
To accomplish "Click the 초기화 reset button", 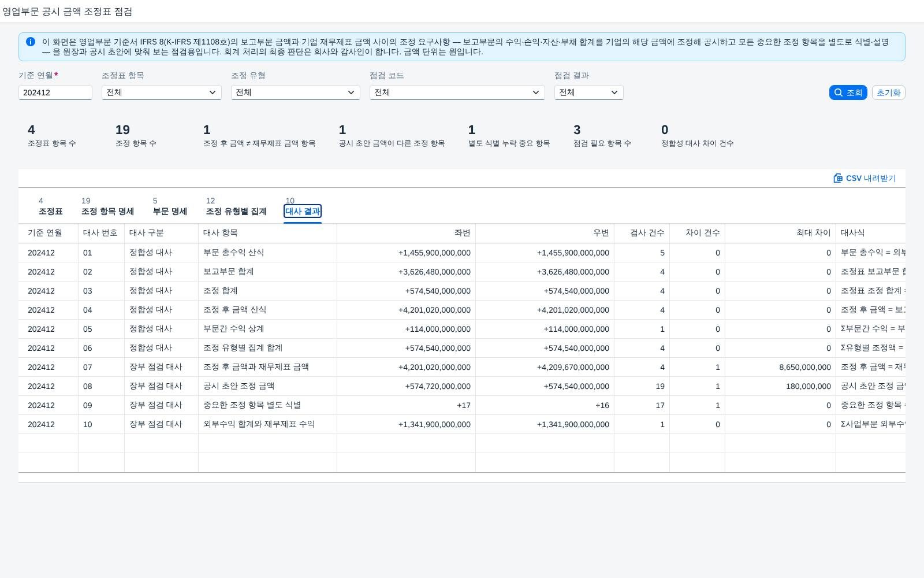I will coord(888,92).
